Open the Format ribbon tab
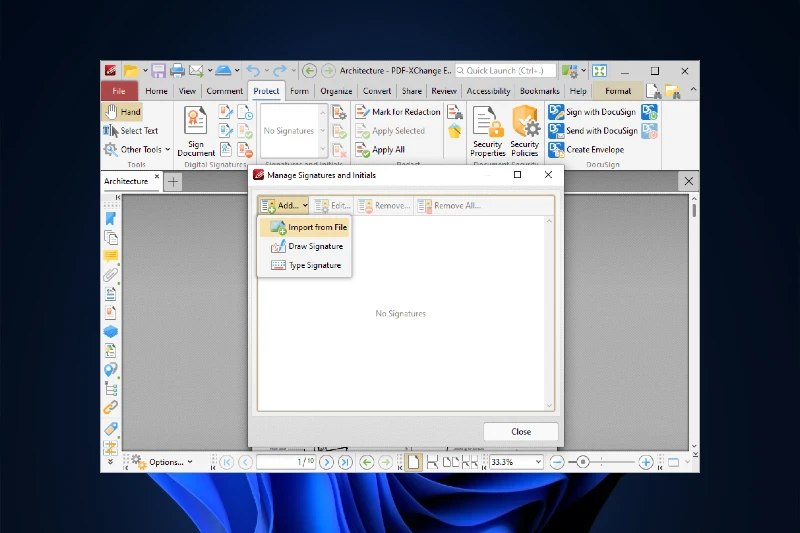Screen dimensions: 800x533 point(618,91)
